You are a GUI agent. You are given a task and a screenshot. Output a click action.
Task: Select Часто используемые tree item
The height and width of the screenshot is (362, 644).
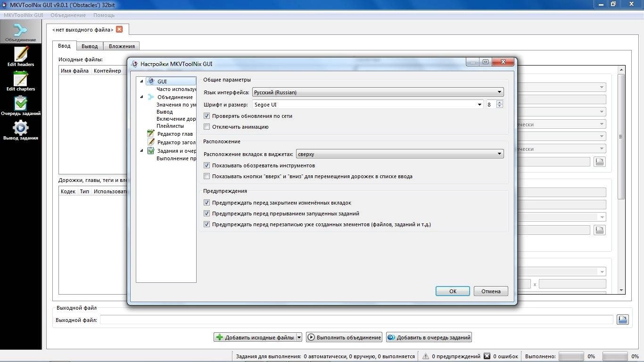tap(176, 89)
